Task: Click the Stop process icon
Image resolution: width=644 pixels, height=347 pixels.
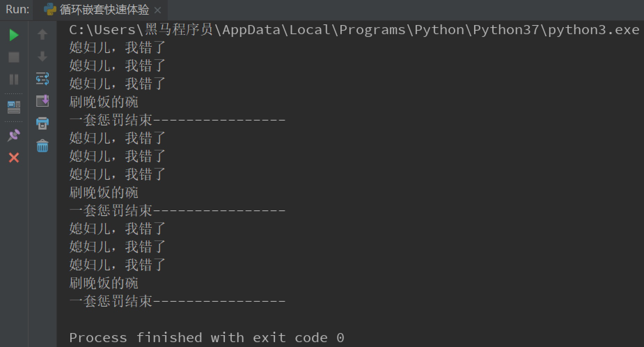Action: click(14, 57)
